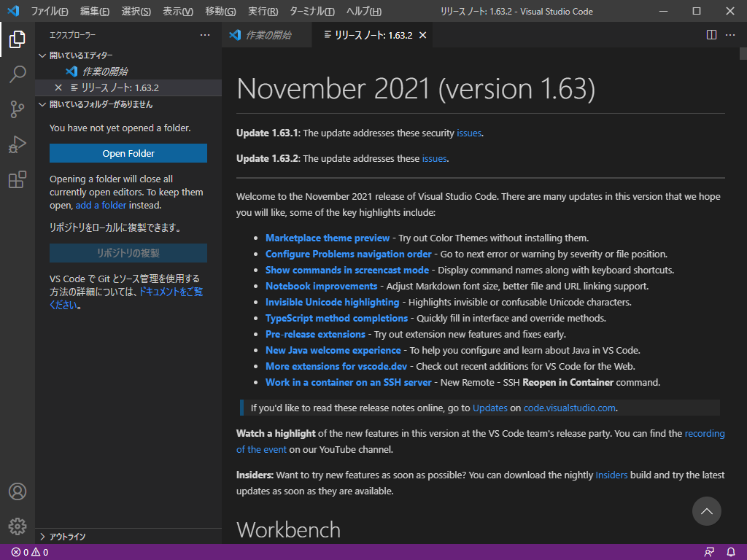Open the Extensions view icon

tap(18, 179)
